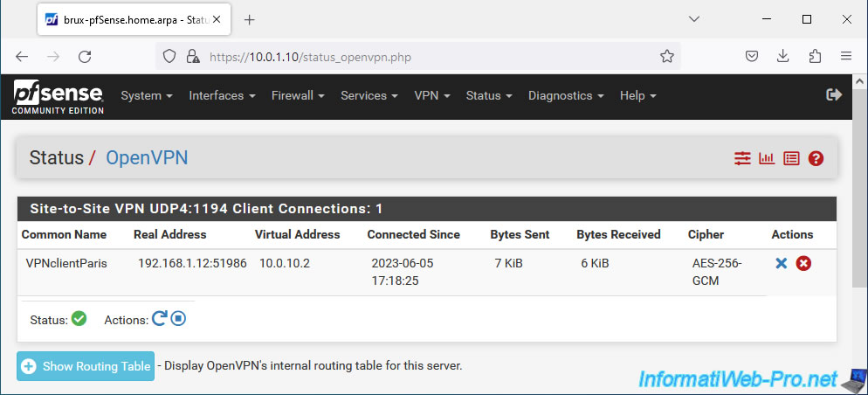The width and height of the screenshot is (868, 395).
Task: Open the Services menu
Action: click(369, 96)
